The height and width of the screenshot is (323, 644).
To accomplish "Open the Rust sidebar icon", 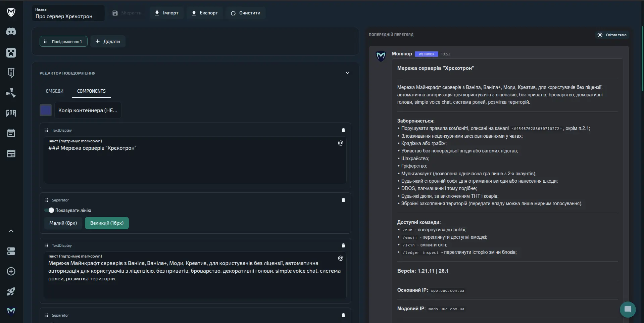I will [x=11, y=93].
